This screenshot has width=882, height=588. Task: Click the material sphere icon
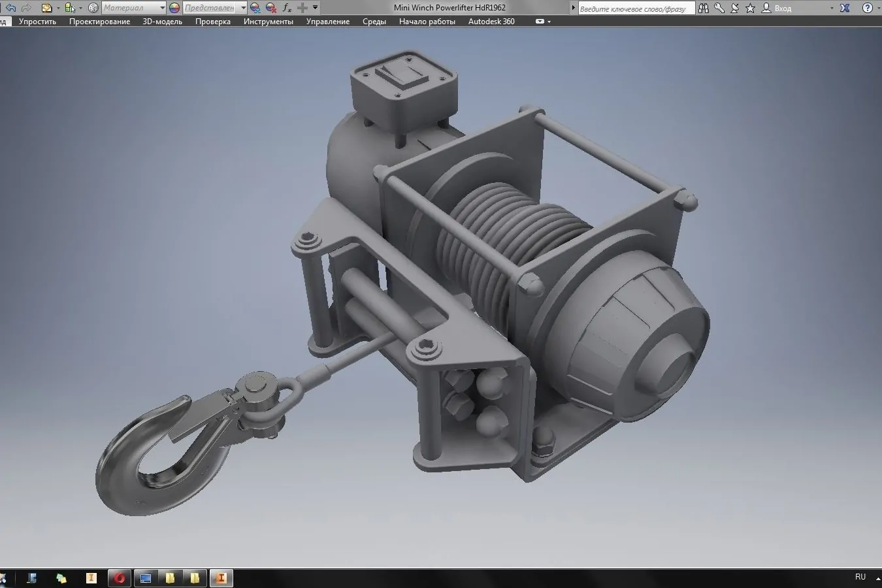(93, 8)
